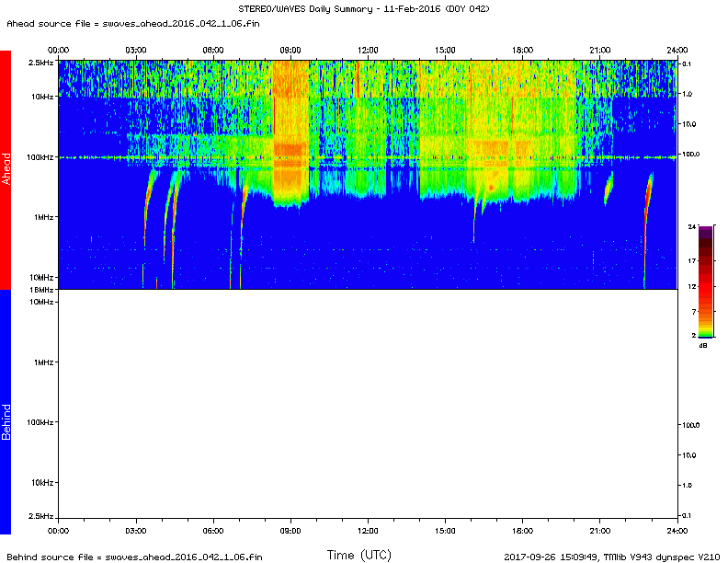Click the 1MHz label in Behind panel

pyautogui.click(x=42, y=362)
